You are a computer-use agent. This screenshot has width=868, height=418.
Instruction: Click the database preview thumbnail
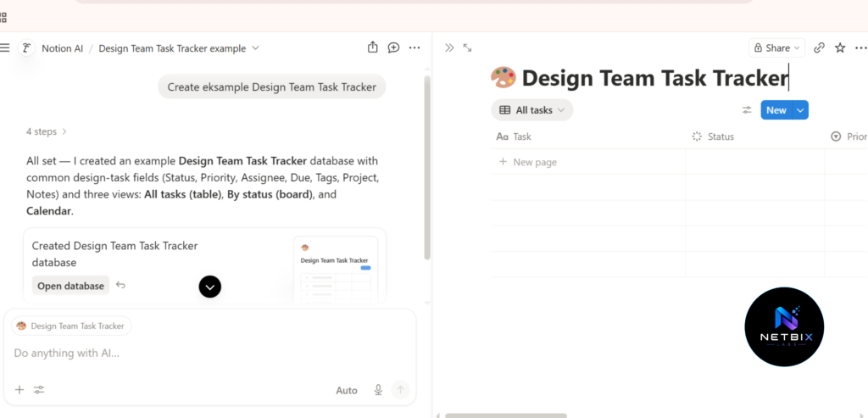coord(336,270)
